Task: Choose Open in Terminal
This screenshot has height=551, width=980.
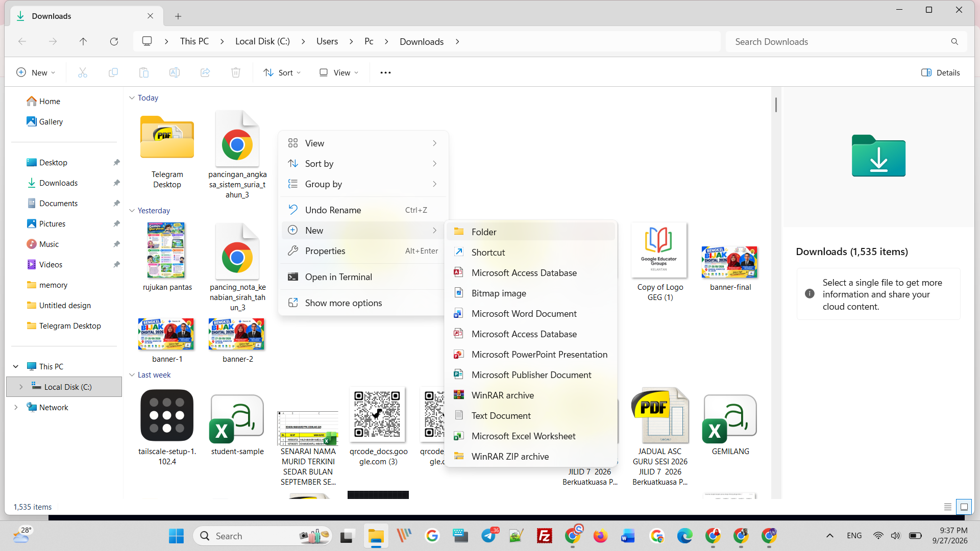Action: tap(363, 277)
